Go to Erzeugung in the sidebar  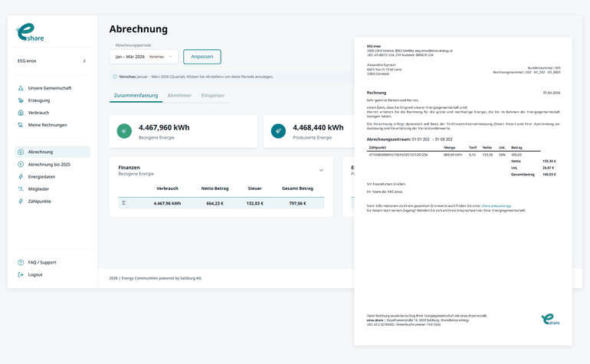tap(39, 100)
